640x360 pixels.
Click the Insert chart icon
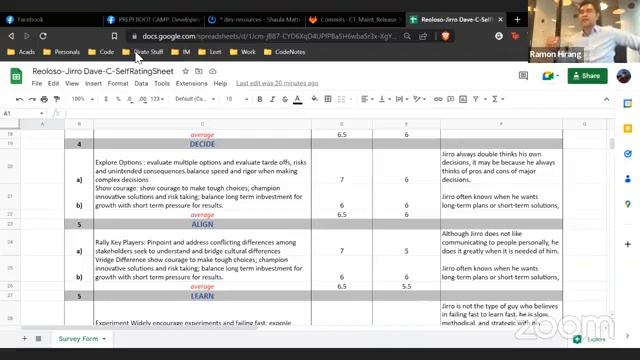point(463,99)
